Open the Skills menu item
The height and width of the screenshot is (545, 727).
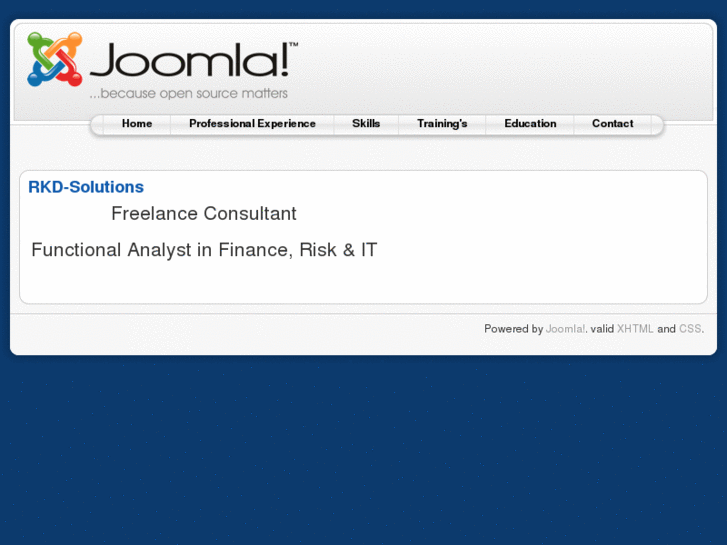pos(366,123)
